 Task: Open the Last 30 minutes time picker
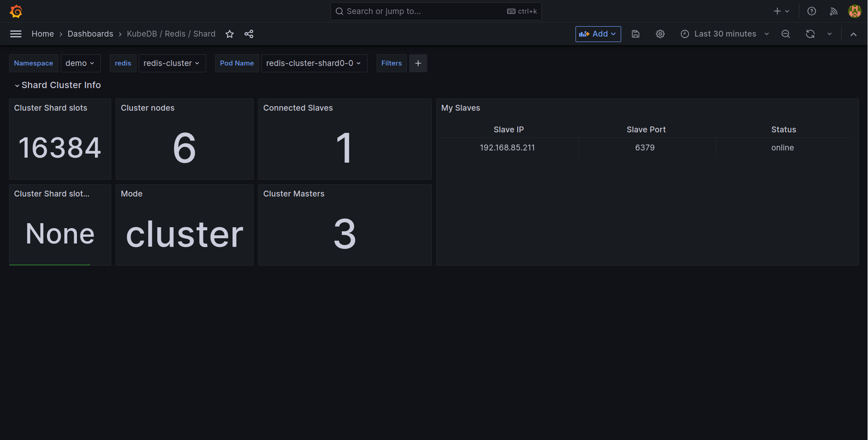point(725,34)
